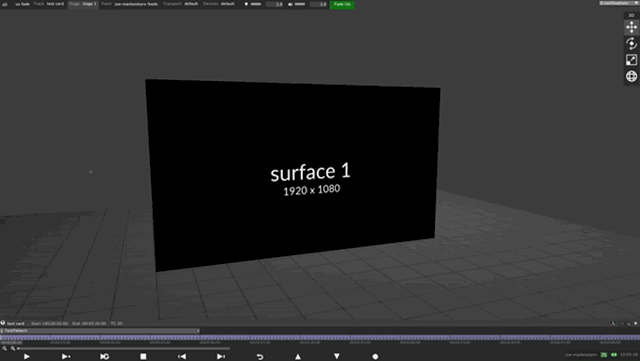
Task: Click the volume value field
Action: pos(318,4)
